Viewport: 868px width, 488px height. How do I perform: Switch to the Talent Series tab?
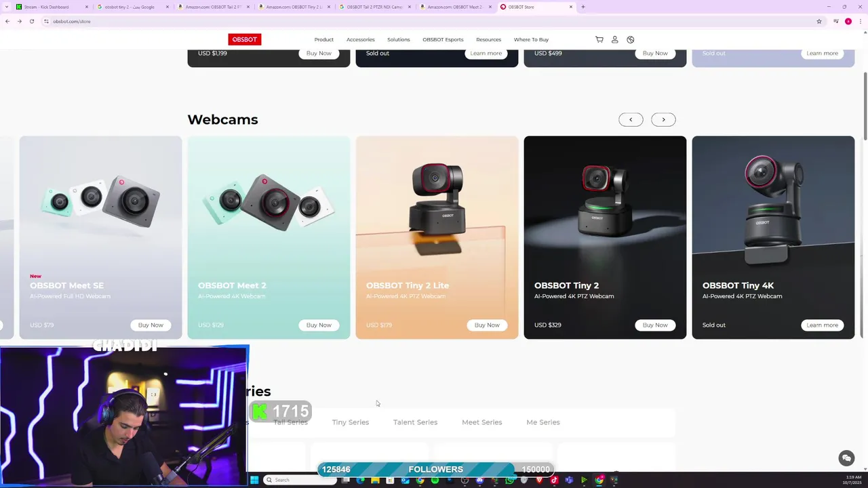415,422
